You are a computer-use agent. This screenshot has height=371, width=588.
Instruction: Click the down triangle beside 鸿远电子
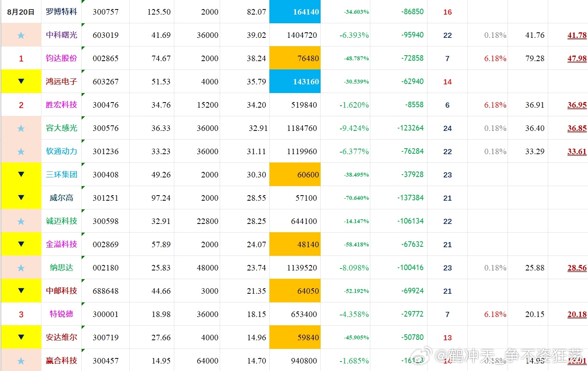pos(21,81)
